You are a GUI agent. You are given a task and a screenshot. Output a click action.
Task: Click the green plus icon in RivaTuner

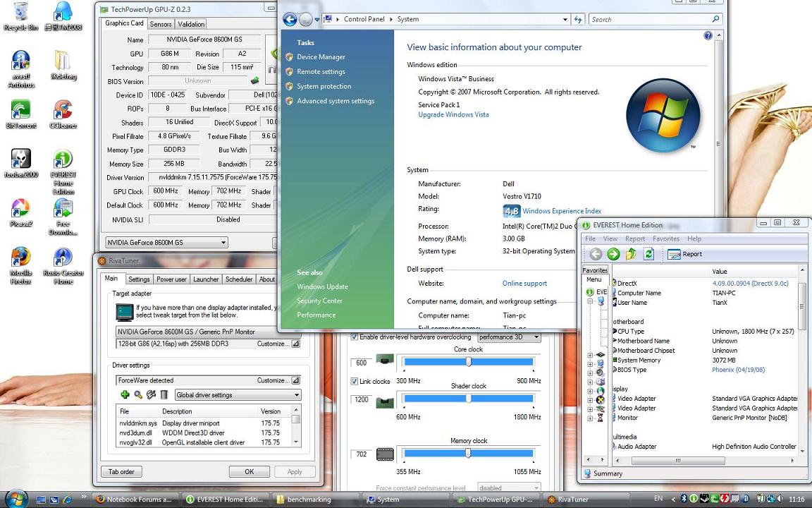click(125, 395)
